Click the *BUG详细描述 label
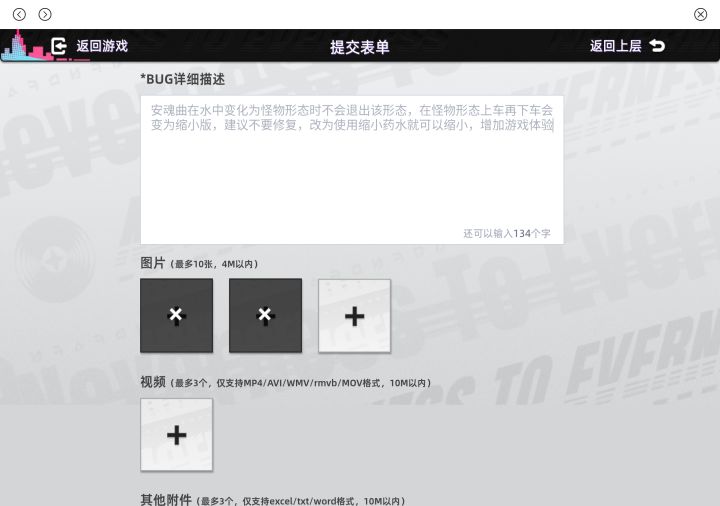The width and height of the screenshot is (720, 506). pos(183,79)
